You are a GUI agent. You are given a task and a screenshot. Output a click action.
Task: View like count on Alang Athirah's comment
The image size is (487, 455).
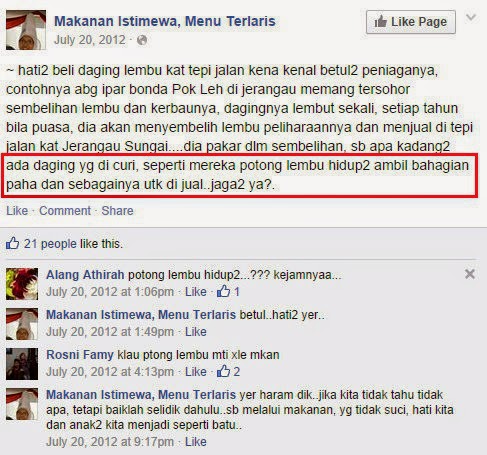228,292
